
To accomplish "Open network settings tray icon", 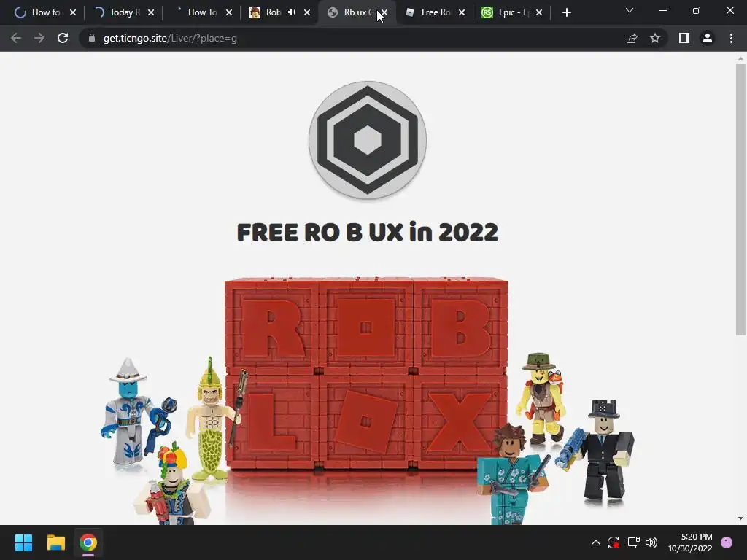I will click(633, 542).
